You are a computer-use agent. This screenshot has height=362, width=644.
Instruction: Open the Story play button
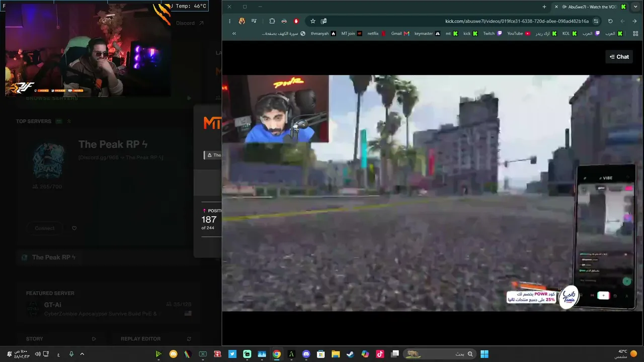94,339
